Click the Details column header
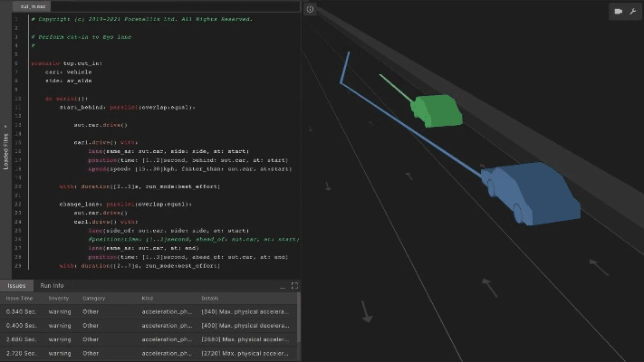Image resolution: width=644 pixels, height=362 pixels. pos(209,297)
